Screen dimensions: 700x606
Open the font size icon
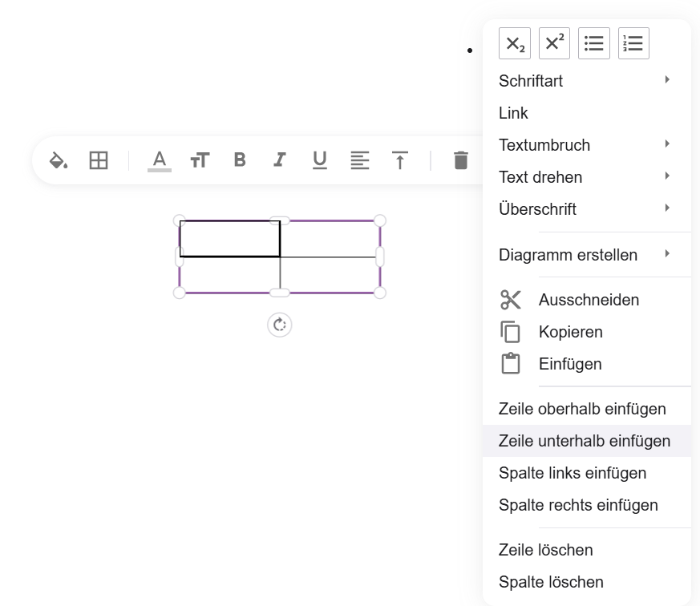[x=200, y=160]
